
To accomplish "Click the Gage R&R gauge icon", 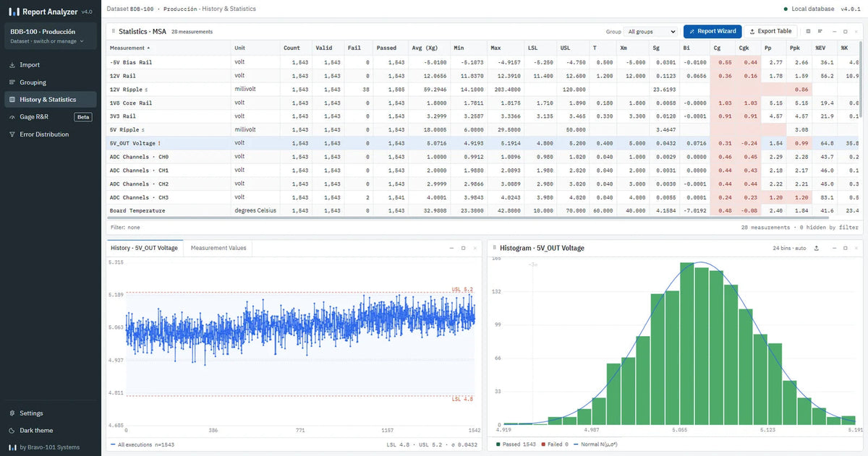I will click(12, 117).
